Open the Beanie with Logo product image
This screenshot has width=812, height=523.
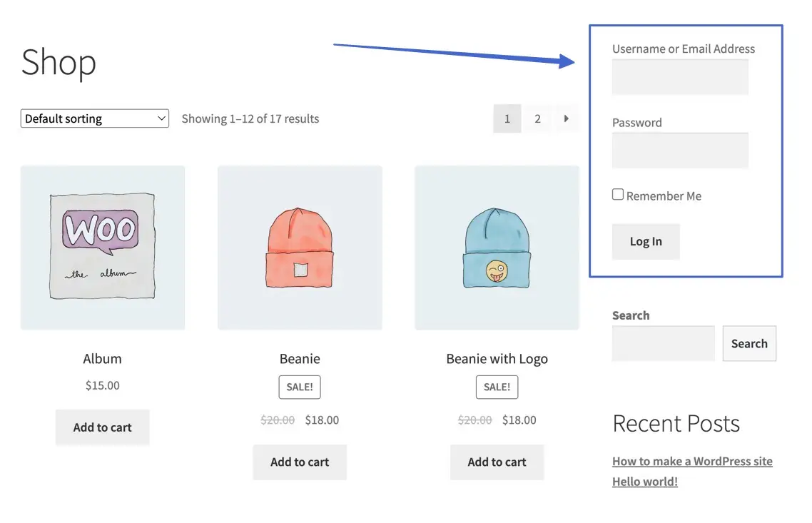[x=496, y=247]
